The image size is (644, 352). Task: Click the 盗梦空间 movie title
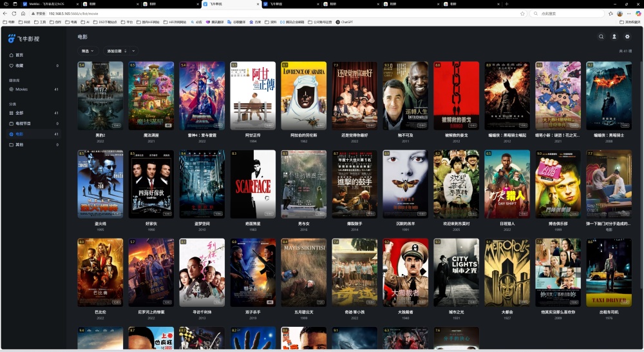[202, 224]
